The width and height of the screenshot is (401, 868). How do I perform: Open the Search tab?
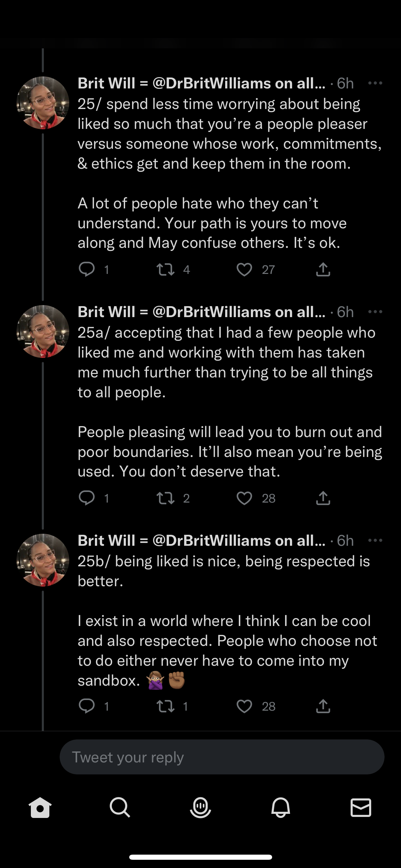120,807
